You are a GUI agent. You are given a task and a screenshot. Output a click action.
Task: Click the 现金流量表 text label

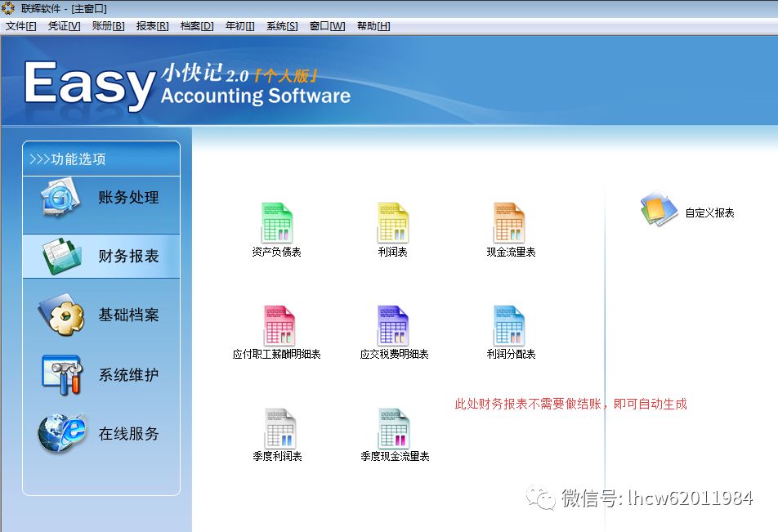pyautogui.click(x=511, y=252)
